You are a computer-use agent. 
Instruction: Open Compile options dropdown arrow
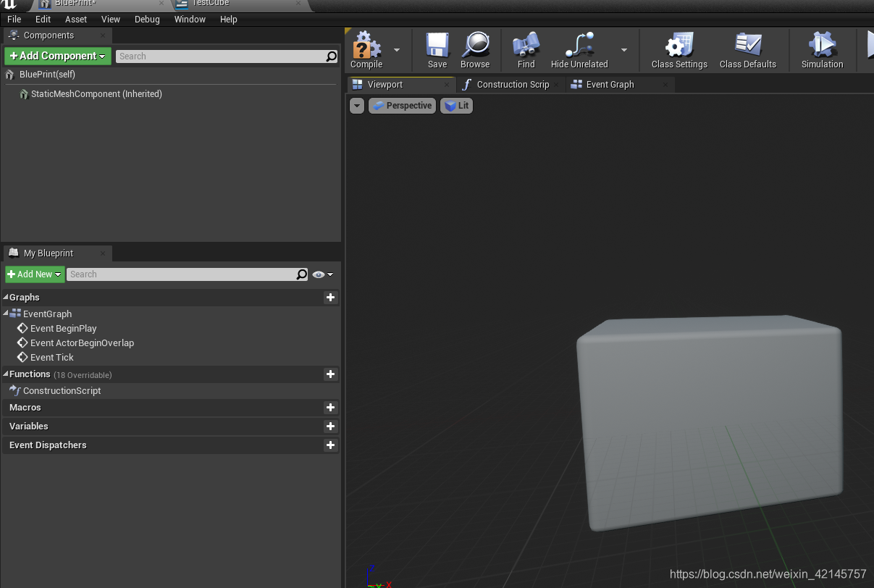397,50
